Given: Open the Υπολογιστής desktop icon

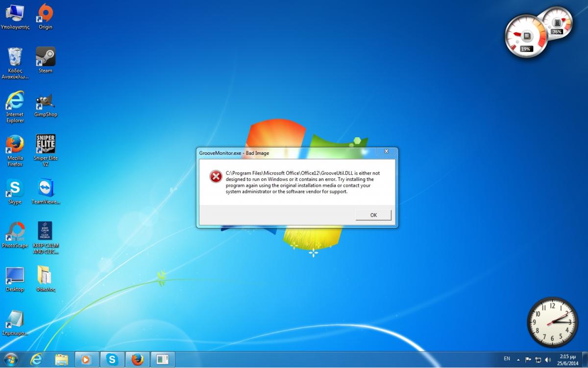Looking at the screenshot, I should pyautogui.click(x=15, y=17).
